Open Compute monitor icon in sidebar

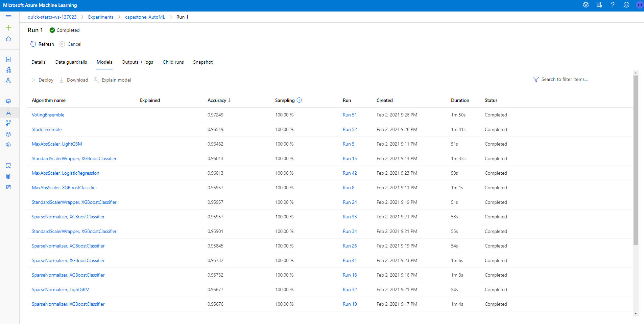[8, 166]
